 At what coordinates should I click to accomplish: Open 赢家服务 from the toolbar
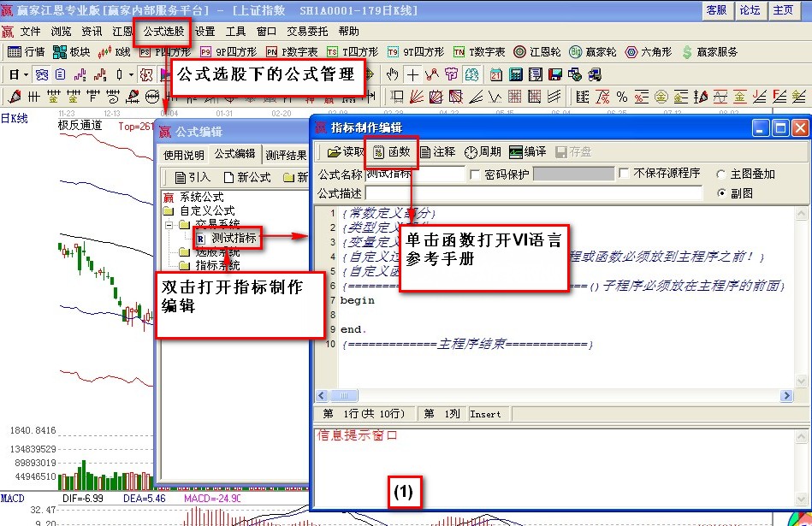click(709, 52)
